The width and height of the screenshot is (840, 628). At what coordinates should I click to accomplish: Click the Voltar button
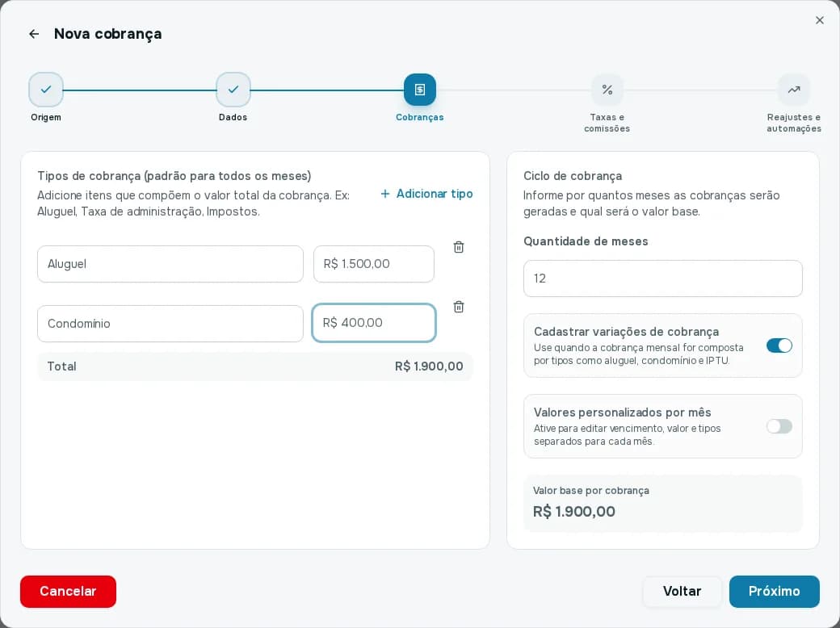coord(682,592)
